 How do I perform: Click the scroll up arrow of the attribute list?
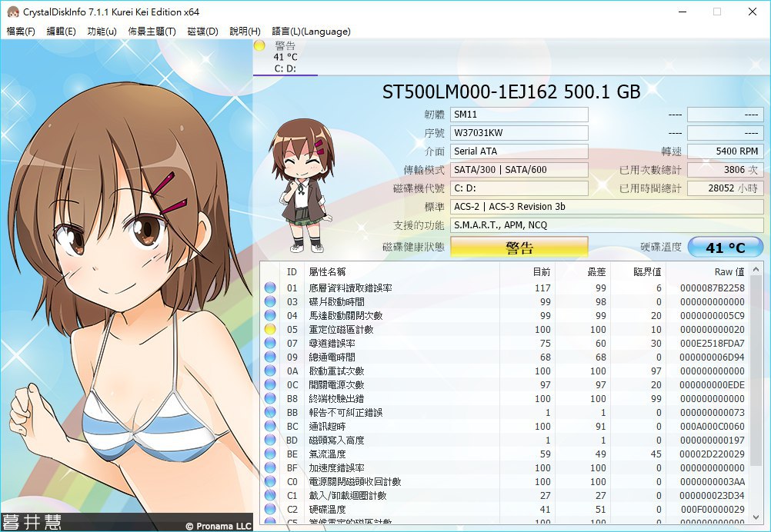757,269
